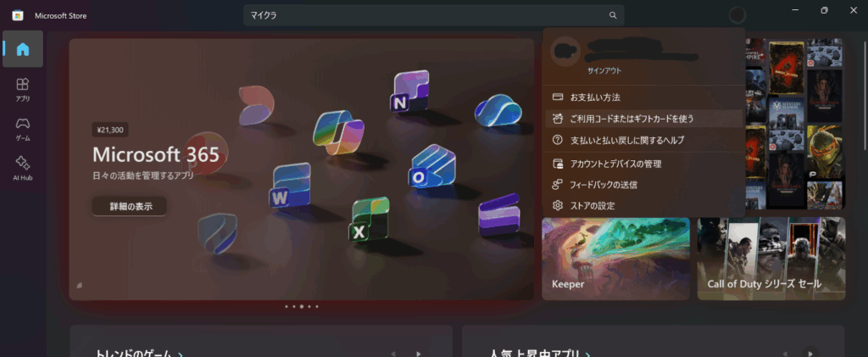Open AI Hub from the sidebar
Image resolution: width=868 pixels, height=357 pixels.
(x=23, y=166)
